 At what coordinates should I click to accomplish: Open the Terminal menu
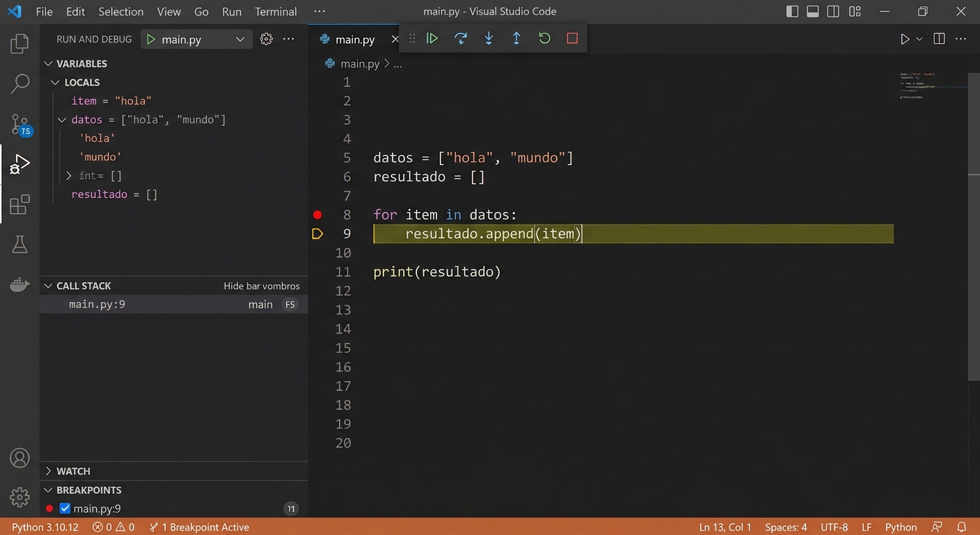[276, 12]
